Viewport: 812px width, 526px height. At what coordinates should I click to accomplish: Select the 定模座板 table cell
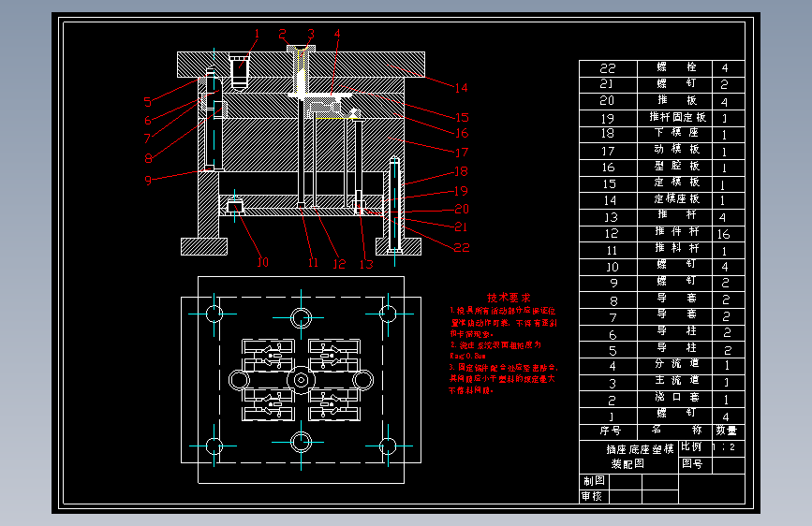(x=674, y=200)
